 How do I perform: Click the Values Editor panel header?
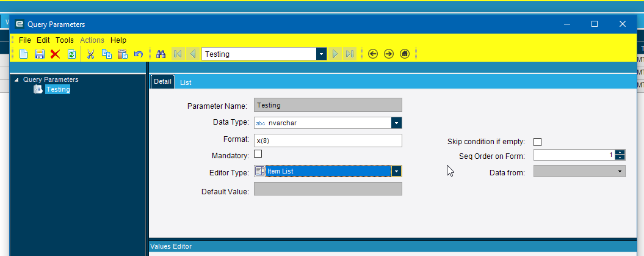point(393,247)
